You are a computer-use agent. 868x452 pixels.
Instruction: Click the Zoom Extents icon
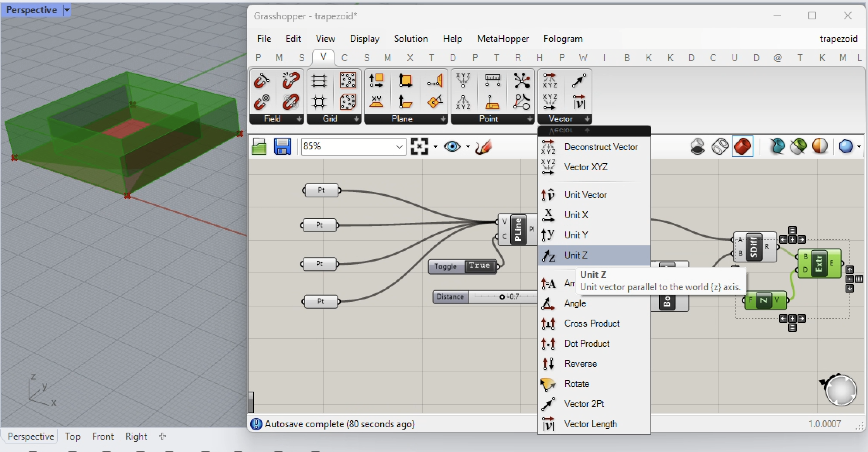coord(419,147)
